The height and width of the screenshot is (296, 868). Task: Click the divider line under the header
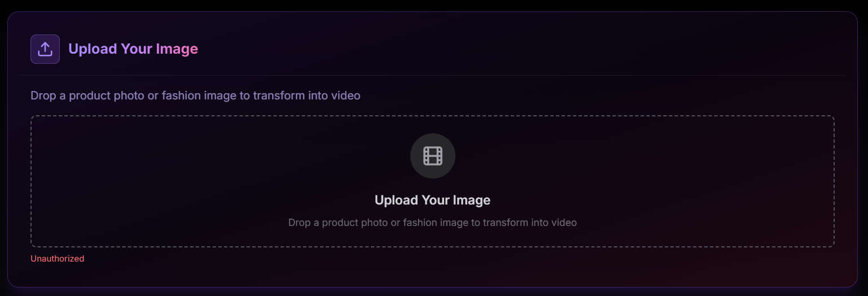tap(432, 75)
